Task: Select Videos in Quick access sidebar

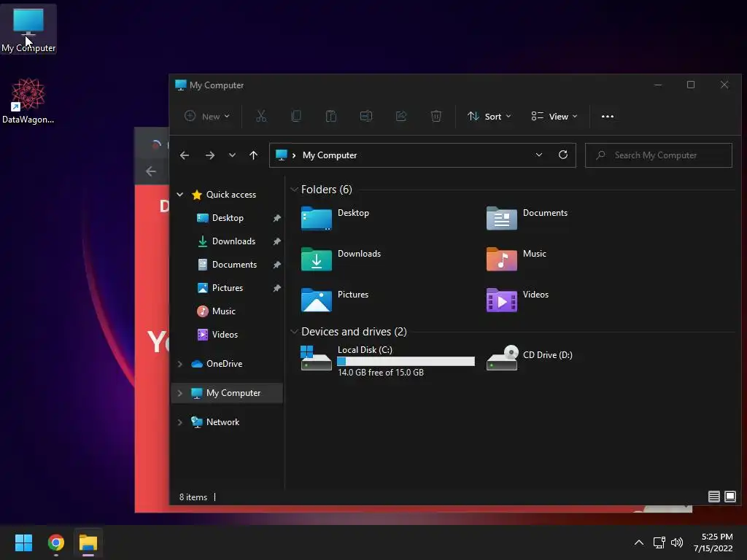Action: pos(225,335)
